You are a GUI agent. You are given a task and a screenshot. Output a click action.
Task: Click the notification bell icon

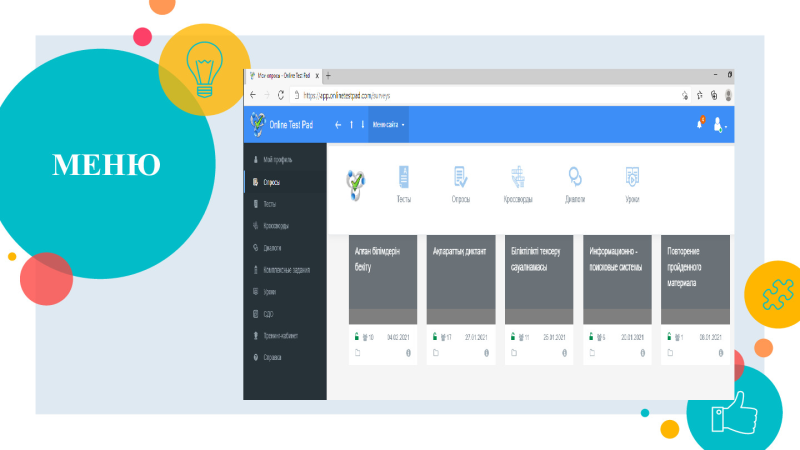coord(700,123)
